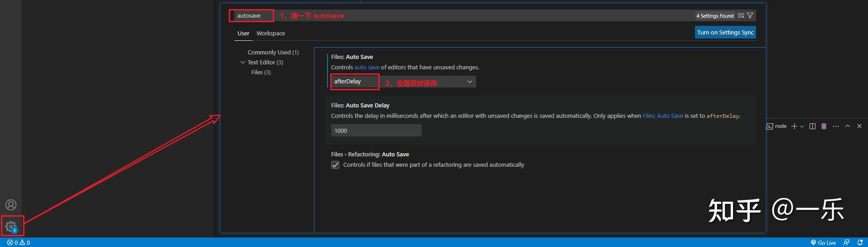Screen dimensions: 868x247
Task: Switch to the Workspace settings tab
Action: pos(270,34)
